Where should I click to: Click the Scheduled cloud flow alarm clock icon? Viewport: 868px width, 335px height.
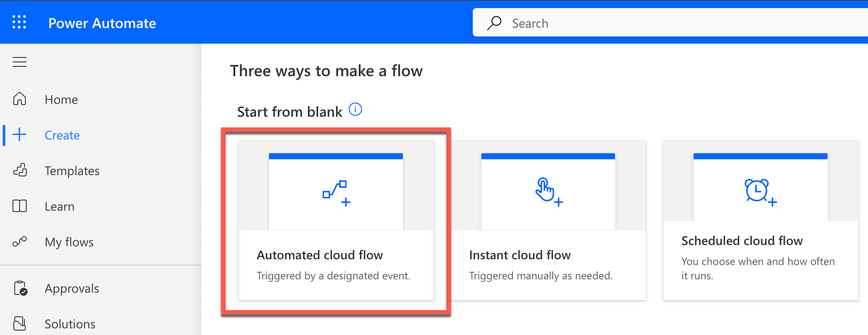(x=761, y=192)
